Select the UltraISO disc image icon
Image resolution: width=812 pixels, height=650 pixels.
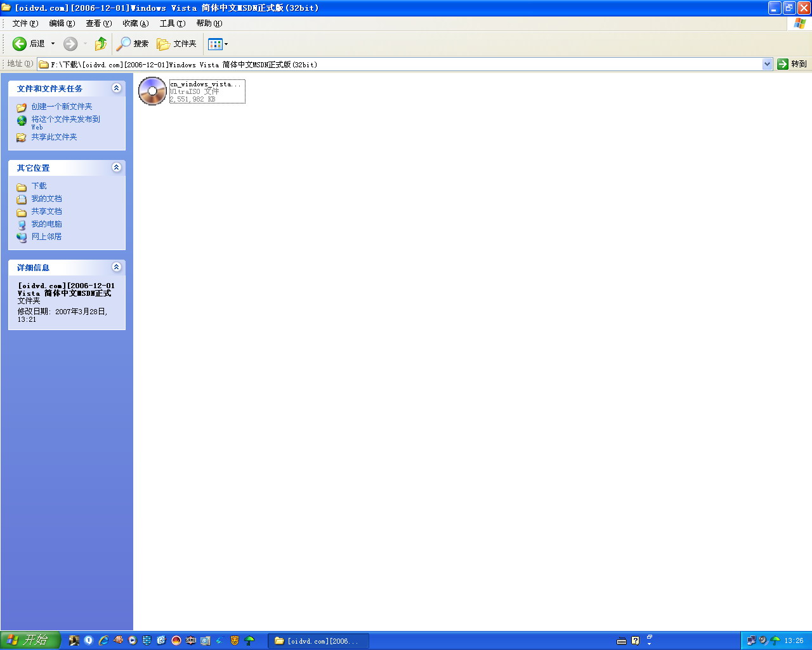point(152,91)
